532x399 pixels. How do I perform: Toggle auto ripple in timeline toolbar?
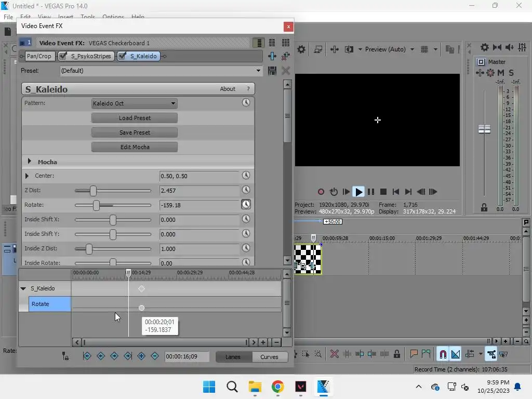pyautogui.click(x=470, y=354)
